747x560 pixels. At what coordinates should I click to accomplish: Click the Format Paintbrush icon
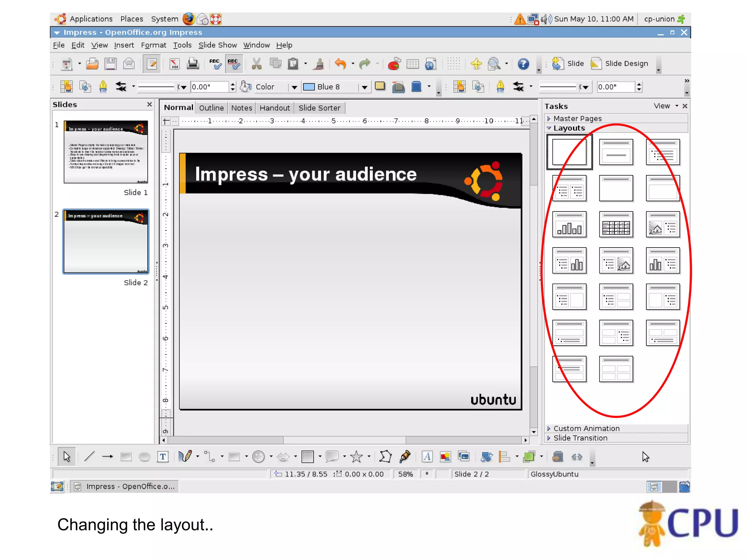pyautogui.click(x=319, y=64)
